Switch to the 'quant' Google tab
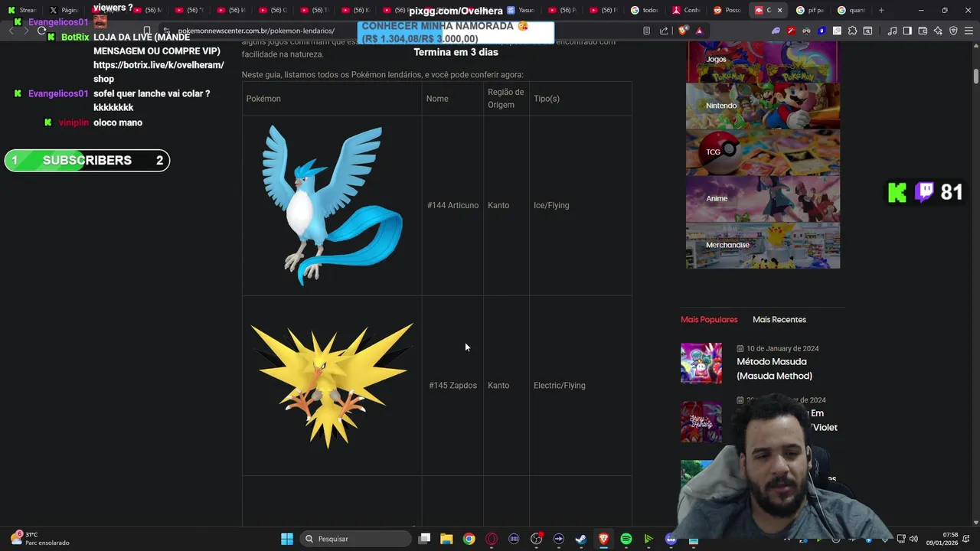Screen dimensions: 980x551 [x=851, y=10]
